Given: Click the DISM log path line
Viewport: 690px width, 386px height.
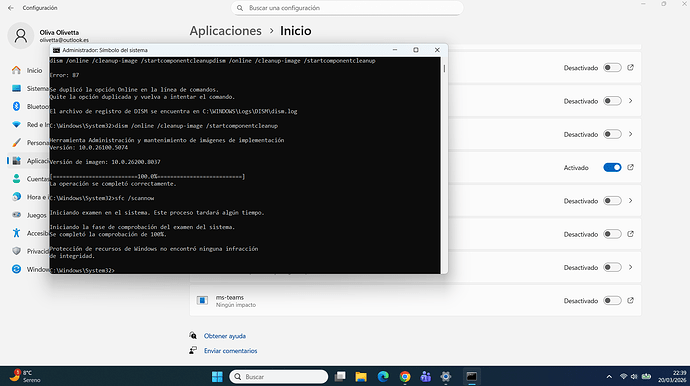Looking at the screenshot, I should 173,111.
